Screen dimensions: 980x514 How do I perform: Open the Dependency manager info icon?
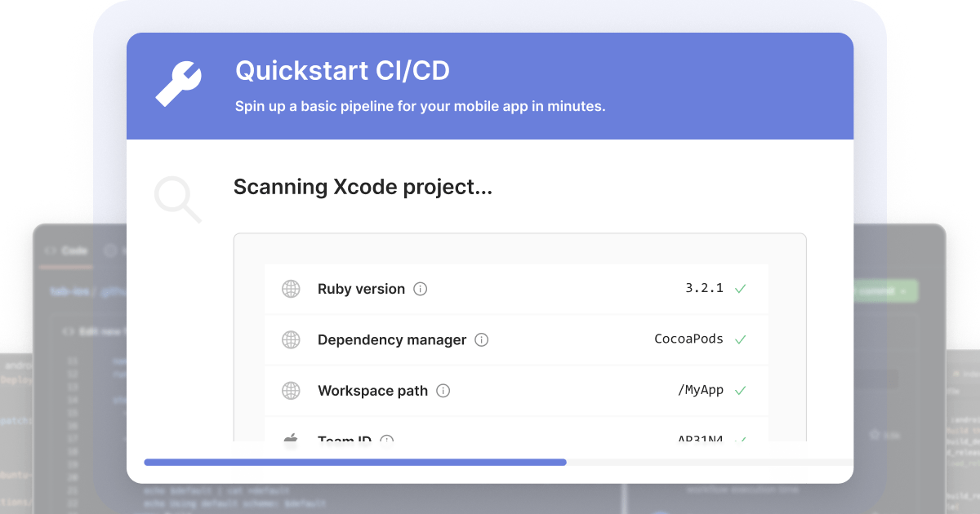coord(482,339)
